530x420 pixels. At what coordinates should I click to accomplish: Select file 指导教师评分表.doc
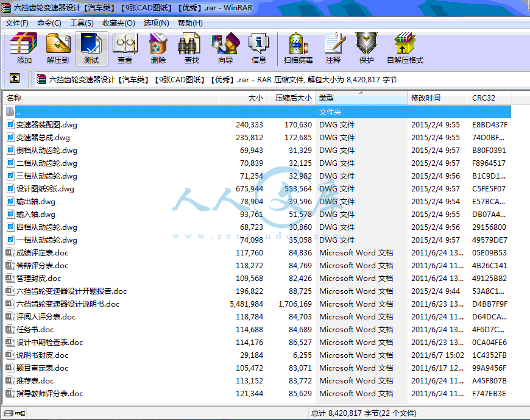[x=50, y=394]
